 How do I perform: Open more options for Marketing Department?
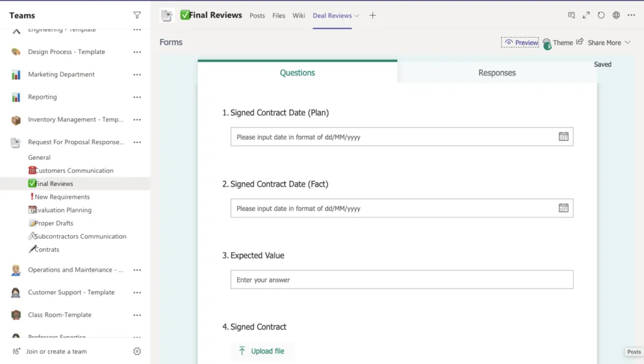[137, 75]
